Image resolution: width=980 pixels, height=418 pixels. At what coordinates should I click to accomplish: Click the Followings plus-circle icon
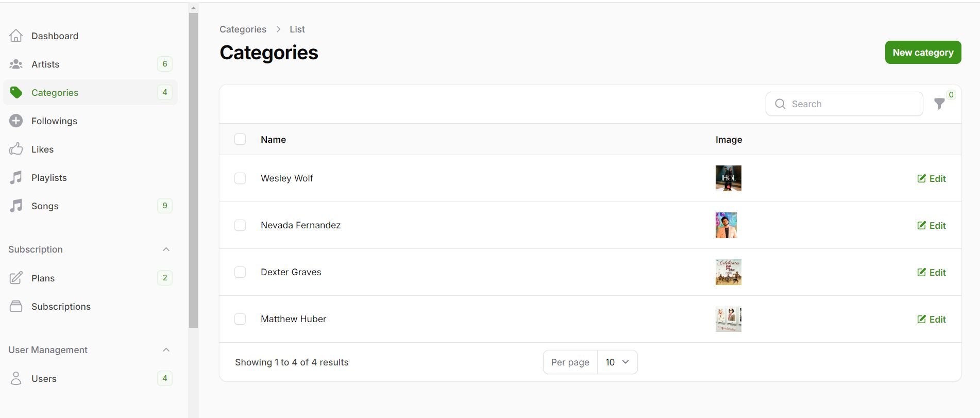(x=16, y=121)
